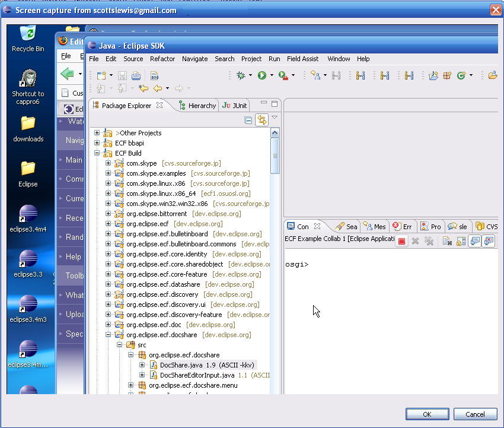
Task: Open the Package Explorer view menu triangle
Action: (275, 118)
